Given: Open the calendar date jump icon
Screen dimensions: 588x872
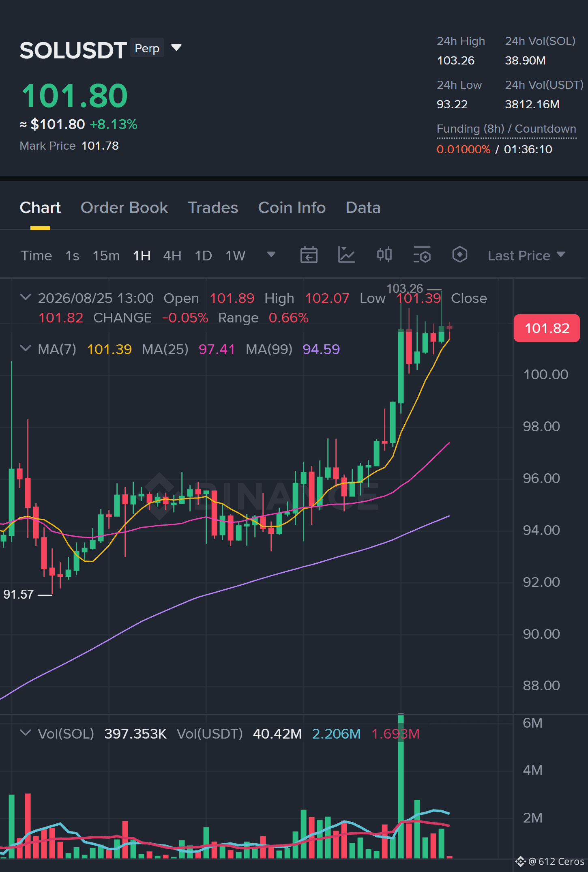Looking at the screenshot, I should 309,255.
